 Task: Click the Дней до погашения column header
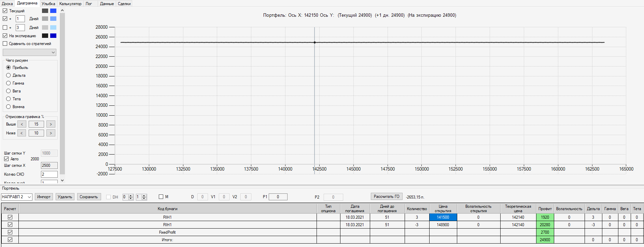pos(387,208)
